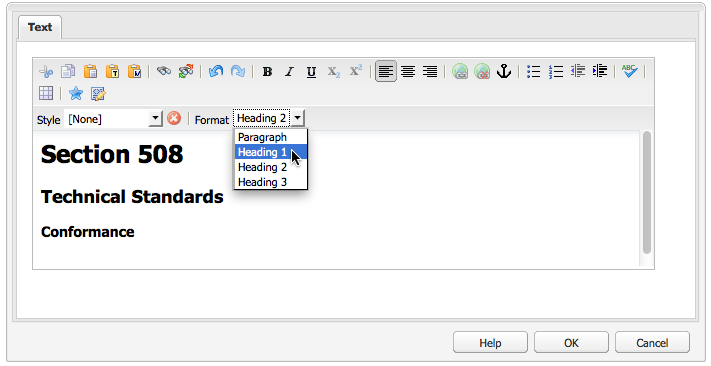Viewport: 711px width, 366px height.
Task: Insert a bulleted list
Action: click(x=534, y=72)
